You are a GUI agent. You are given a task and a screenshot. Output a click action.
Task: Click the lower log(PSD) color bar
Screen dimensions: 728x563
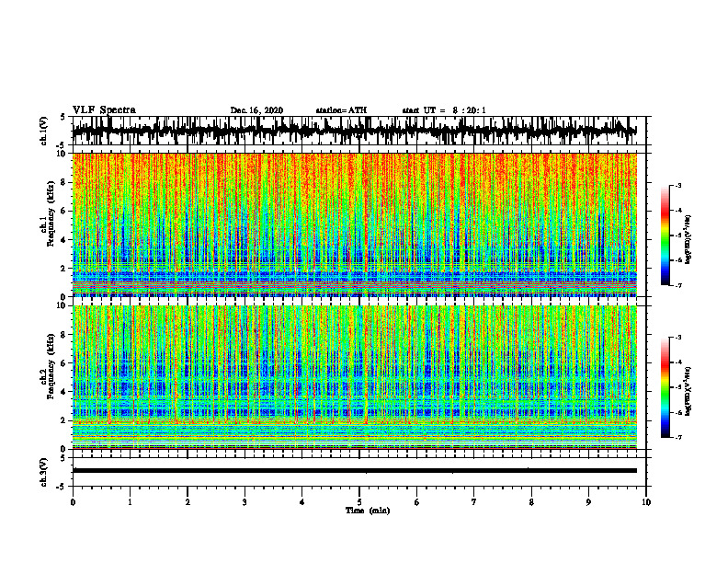tap(665, 387)
